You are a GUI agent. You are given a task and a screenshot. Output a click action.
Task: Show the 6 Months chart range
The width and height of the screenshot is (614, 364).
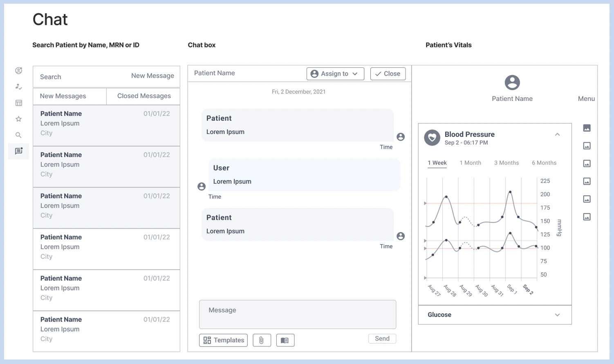coord(544,163)
